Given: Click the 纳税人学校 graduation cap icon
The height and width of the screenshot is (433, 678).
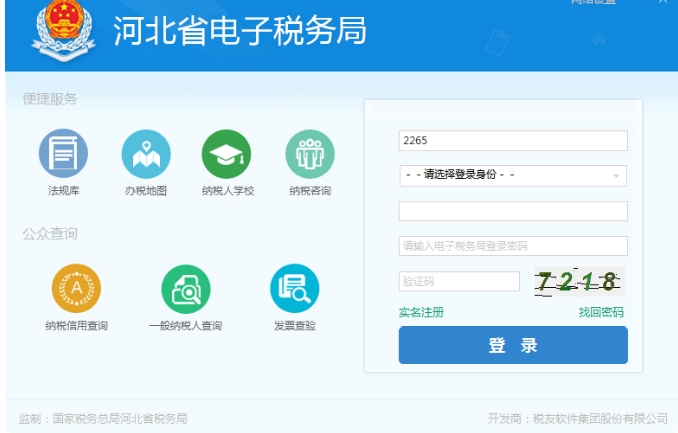Looking at the screenshot, I should pyautogui.click(x=226, y=154).
